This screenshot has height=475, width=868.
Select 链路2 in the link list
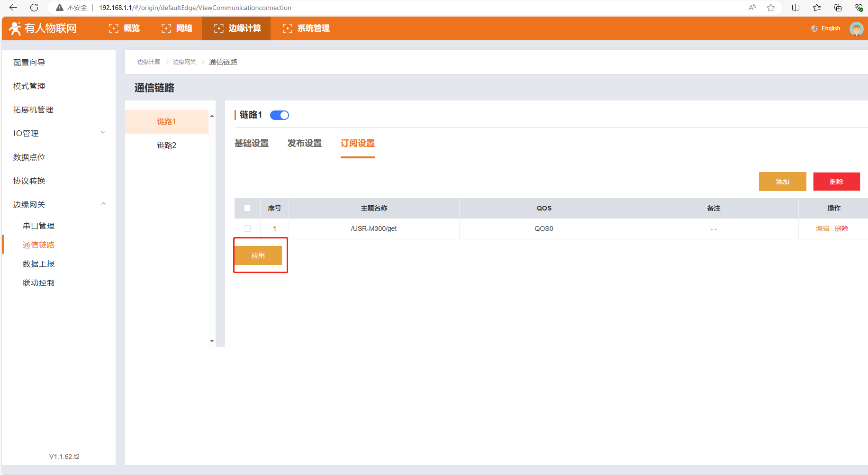pyautogui.click(x=167, y=145)
